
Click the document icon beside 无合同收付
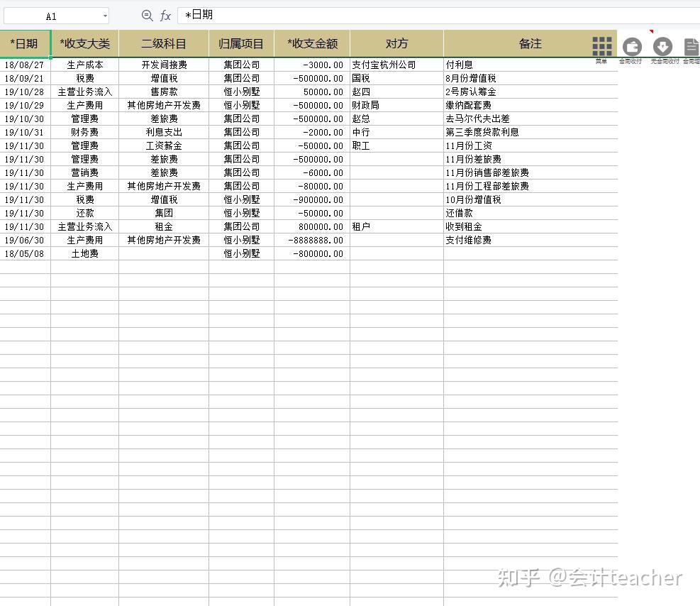click(x=691, y=47)
